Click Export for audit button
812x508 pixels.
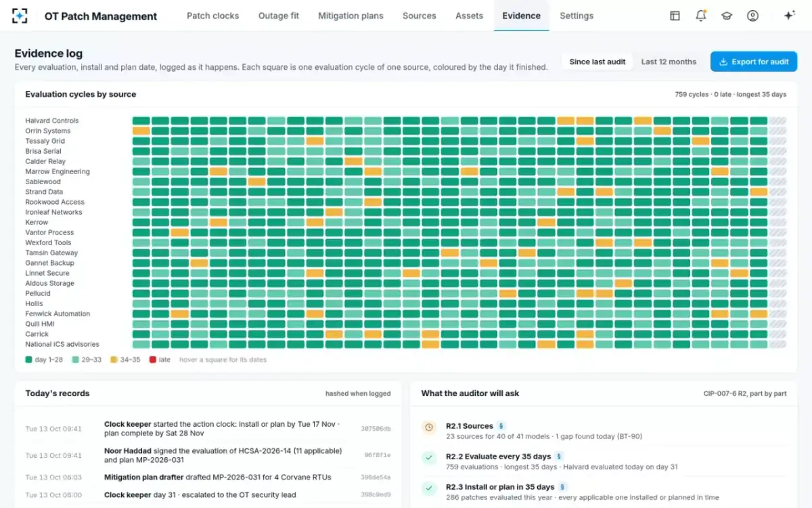tap(754, 62)
